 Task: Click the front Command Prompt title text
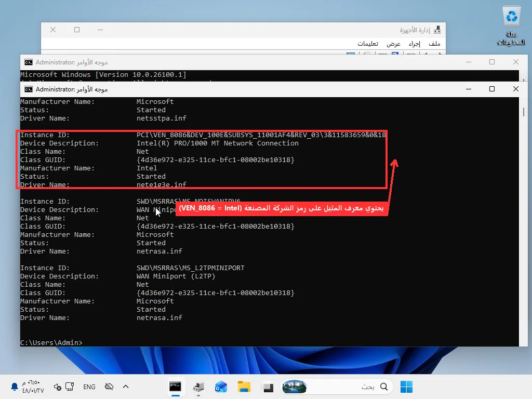click(72, 89)
